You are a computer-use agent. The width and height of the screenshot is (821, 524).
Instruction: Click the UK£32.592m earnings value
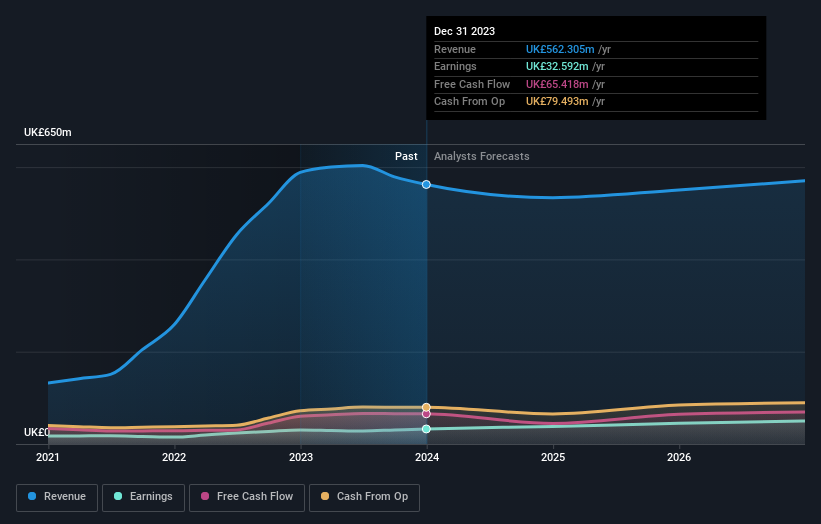[x=557, y=66]
